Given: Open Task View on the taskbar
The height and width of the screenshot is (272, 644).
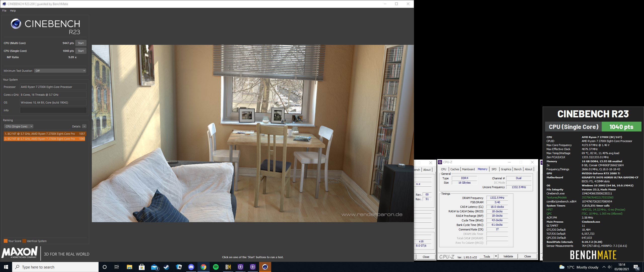Looking at the screenshot, I should [x=117, y=267].
